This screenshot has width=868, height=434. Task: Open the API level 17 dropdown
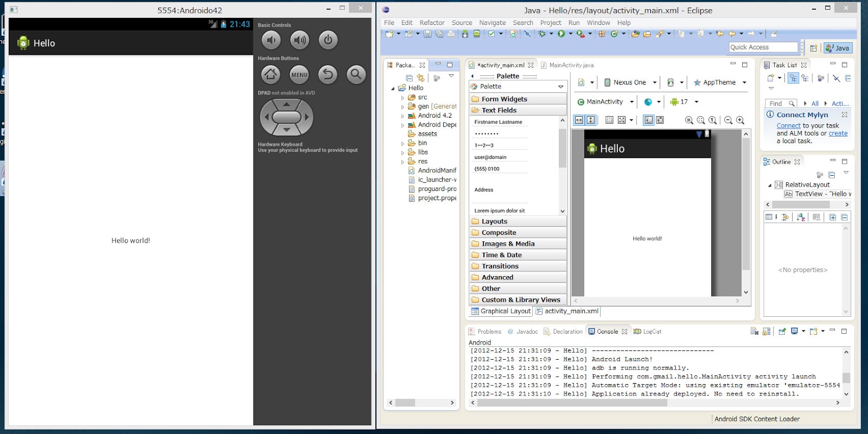coord(684,101)
